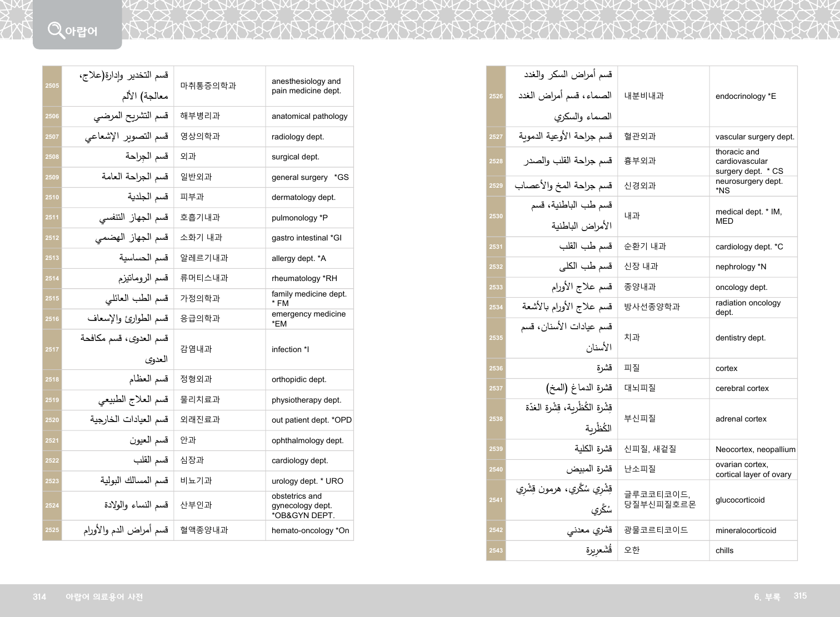Select the 아랍어 header tab label

(x=81, y=31)
